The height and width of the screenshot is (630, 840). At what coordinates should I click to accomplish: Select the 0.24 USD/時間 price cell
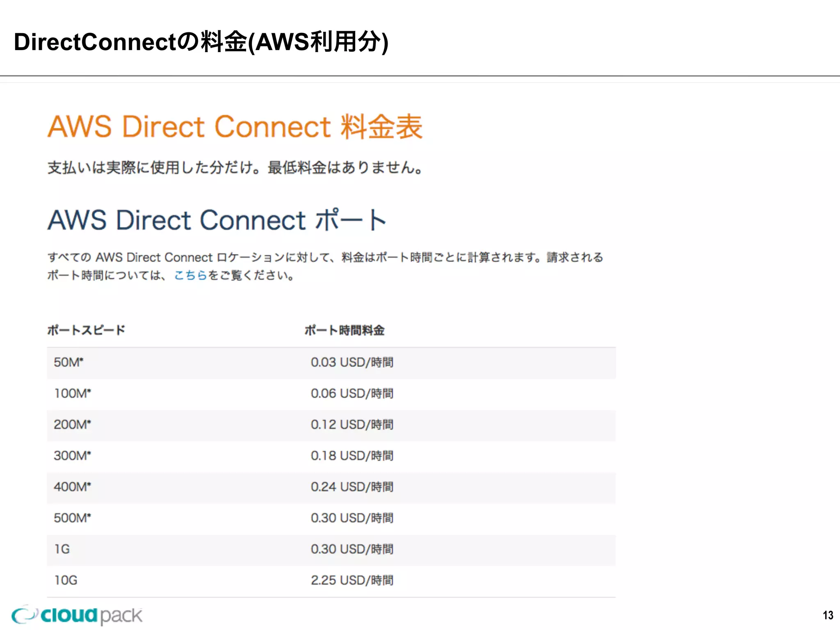point(352,487)
